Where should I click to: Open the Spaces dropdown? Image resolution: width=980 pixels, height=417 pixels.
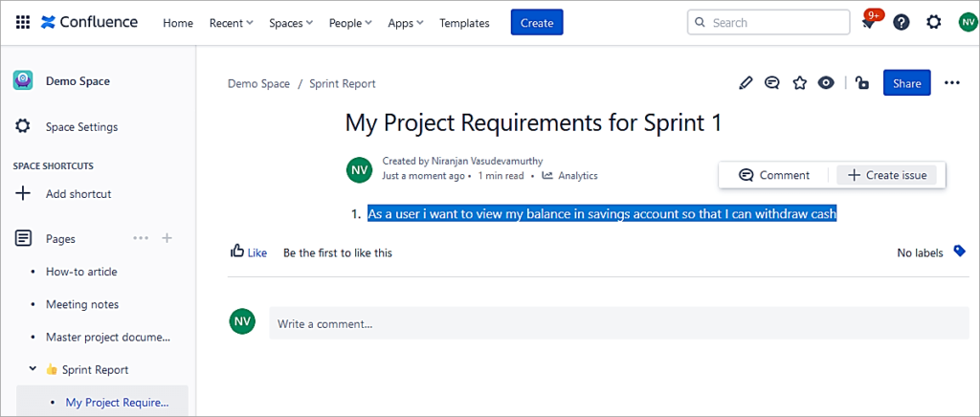[x=291, y=23]
